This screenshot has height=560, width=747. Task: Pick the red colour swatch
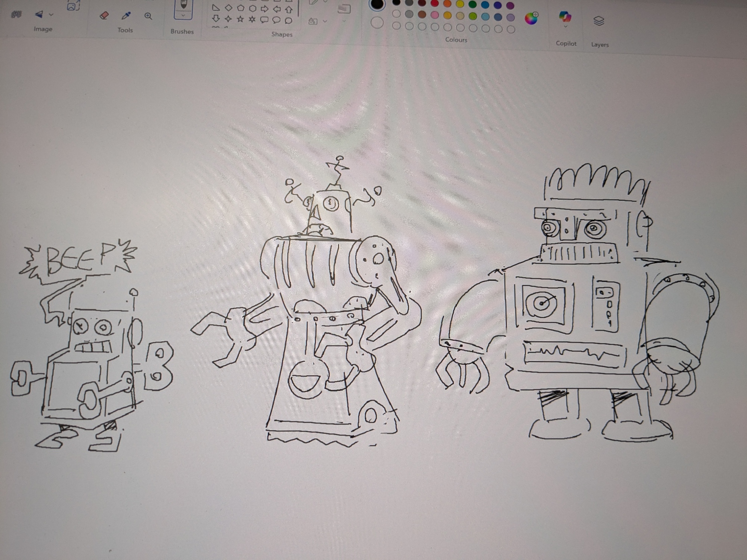click(x=434, y=3)
